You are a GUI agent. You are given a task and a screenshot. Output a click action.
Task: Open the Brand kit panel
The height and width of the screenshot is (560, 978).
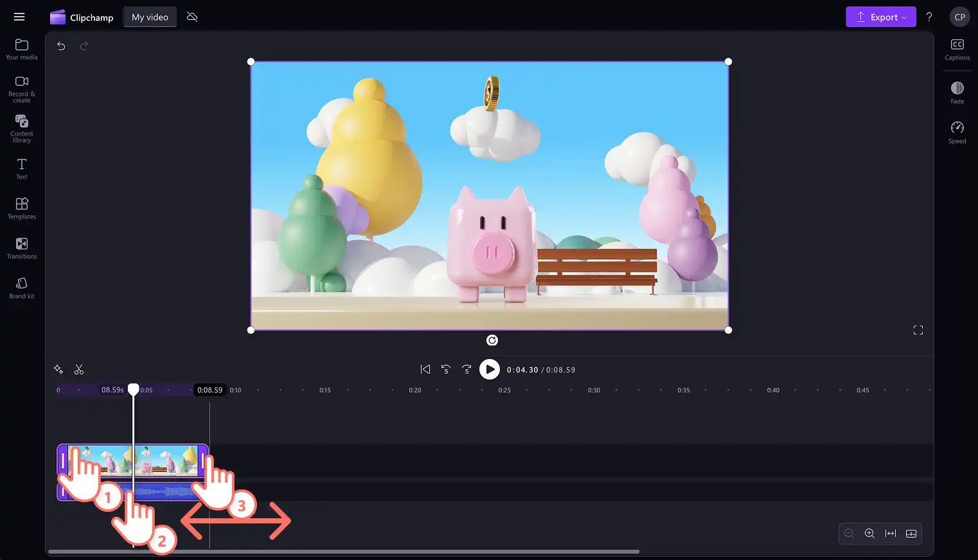click(22, 288)
